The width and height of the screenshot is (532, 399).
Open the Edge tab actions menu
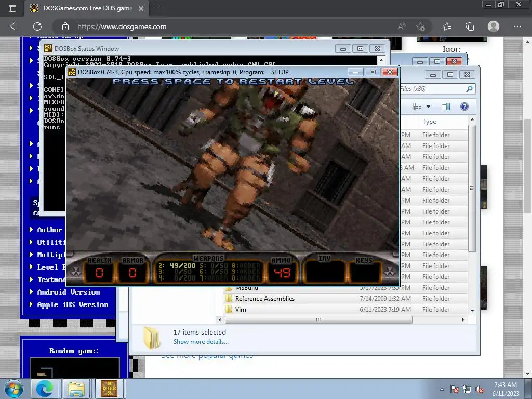pos(12,8)
